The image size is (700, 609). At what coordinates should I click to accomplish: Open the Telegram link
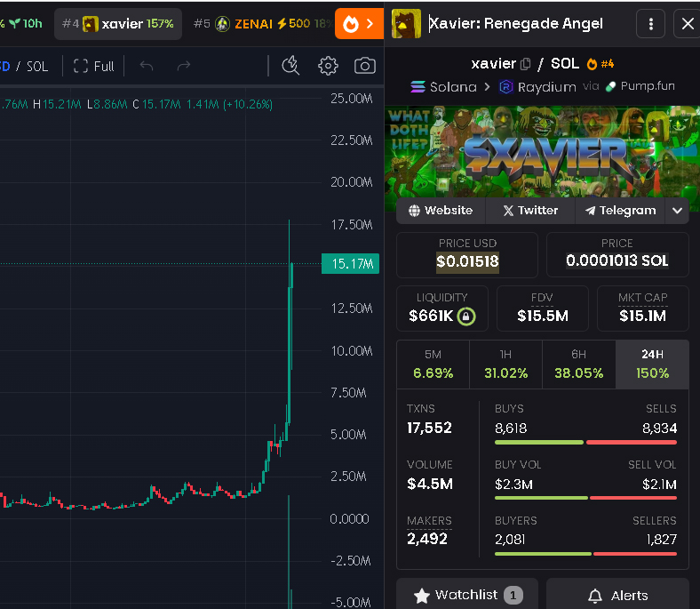620,211
